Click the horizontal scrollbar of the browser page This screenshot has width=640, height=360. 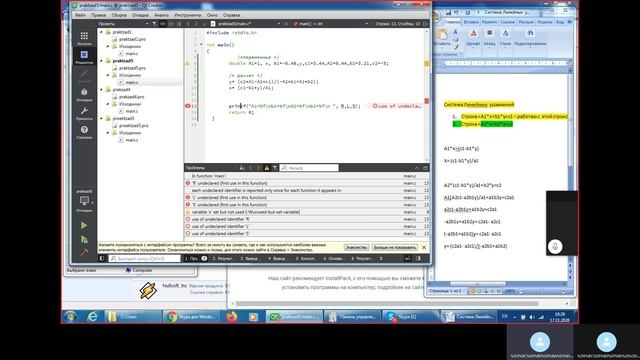pyautogui.click(x=387, y=304)
